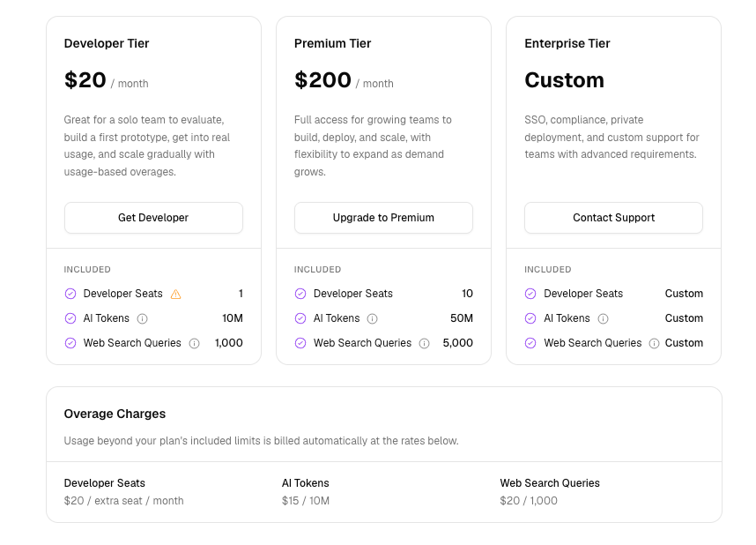This screenshot has width=756, height=545.
Task: Click checkmark for Web Search Queries in Developer Tier
Action: coord(70,343)
